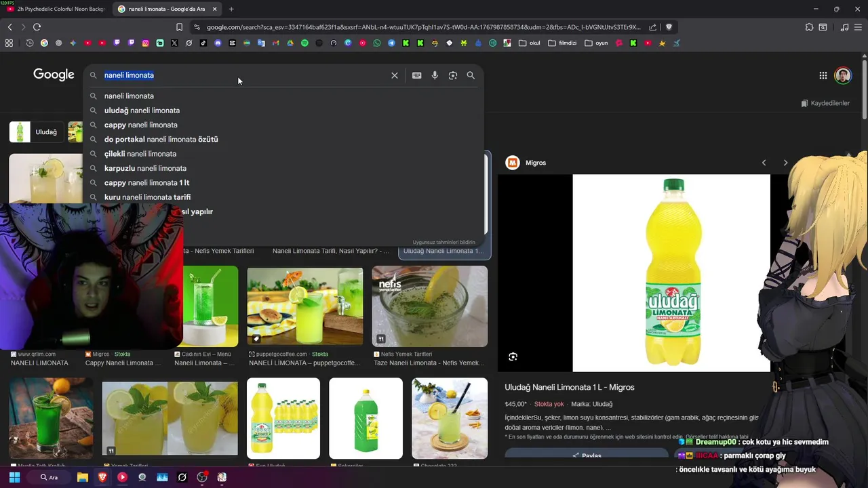This screenshot has width=868, height=488.
Task: Switch to the '2h Psychedelic Colorful Neon' tab
Action: 55,9
